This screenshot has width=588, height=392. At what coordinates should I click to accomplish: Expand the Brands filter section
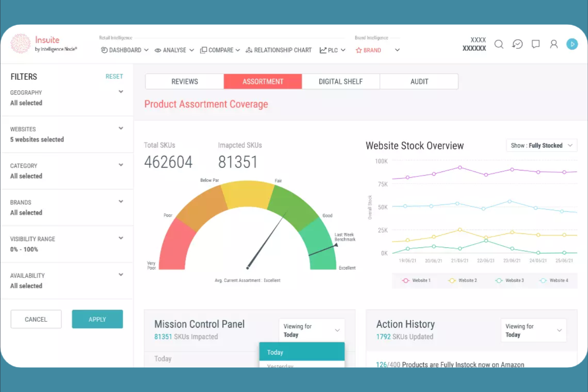coord(121,201)
